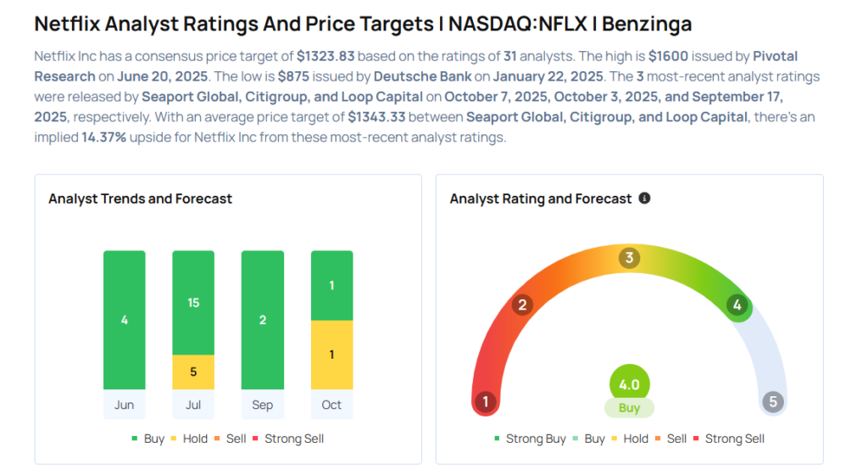Click the June green Buy bar

[x=125, y=320]
